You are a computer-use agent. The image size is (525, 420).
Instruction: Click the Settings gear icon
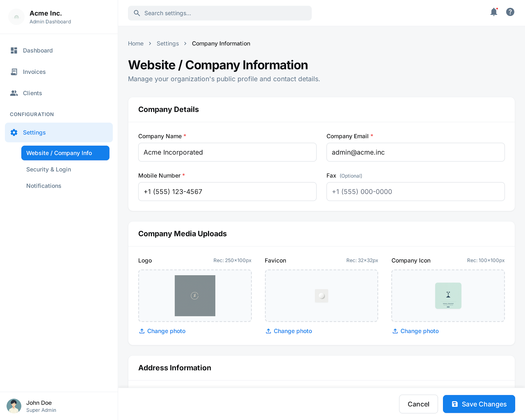pos(14,133)
